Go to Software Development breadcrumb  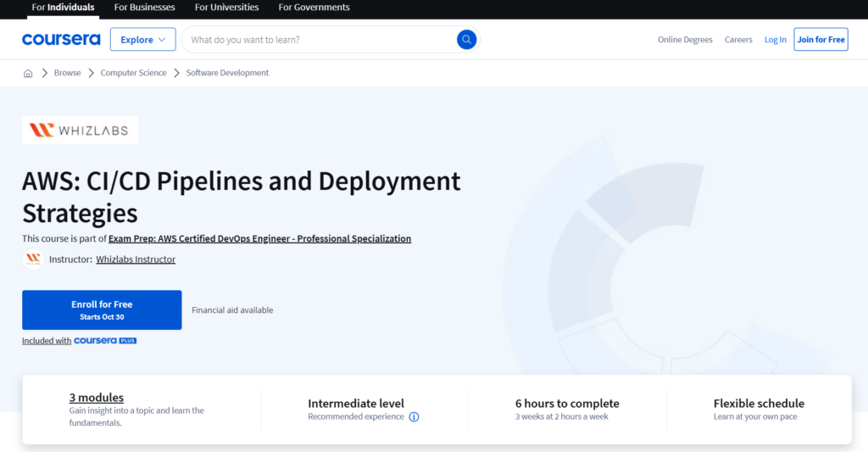point(227,73)
